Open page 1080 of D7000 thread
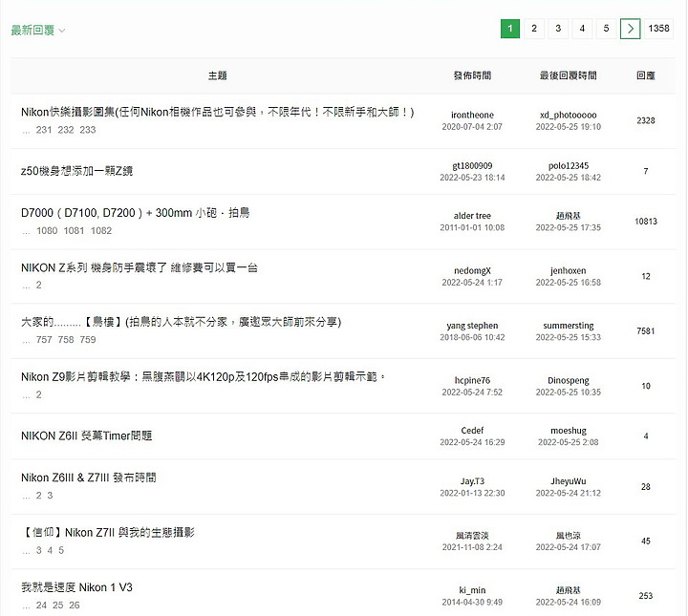The width and height of the screenshot is (688, 616). 47,230
